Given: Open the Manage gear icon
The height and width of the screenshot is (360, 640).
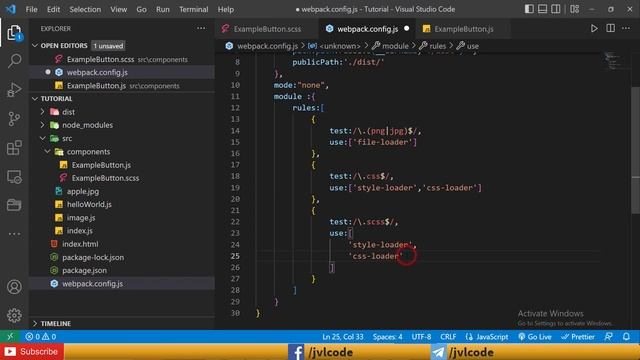Looking at the screenshot, I should coord(14,315).
